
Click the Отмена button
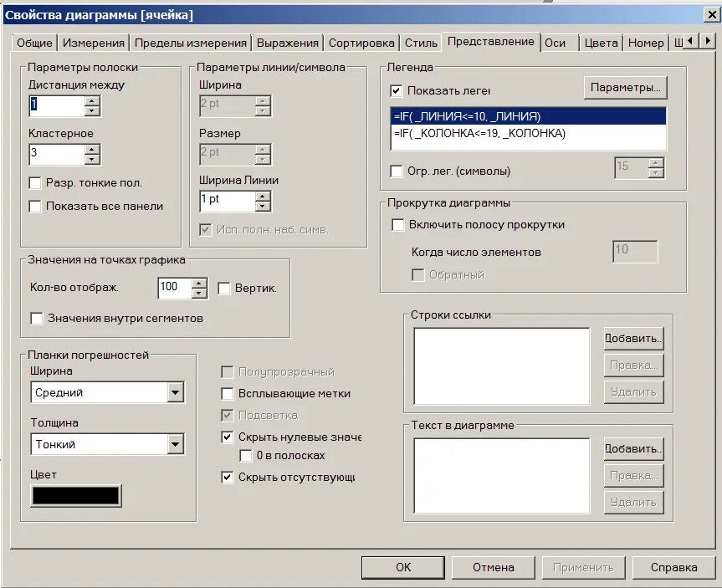pos(493,567)
